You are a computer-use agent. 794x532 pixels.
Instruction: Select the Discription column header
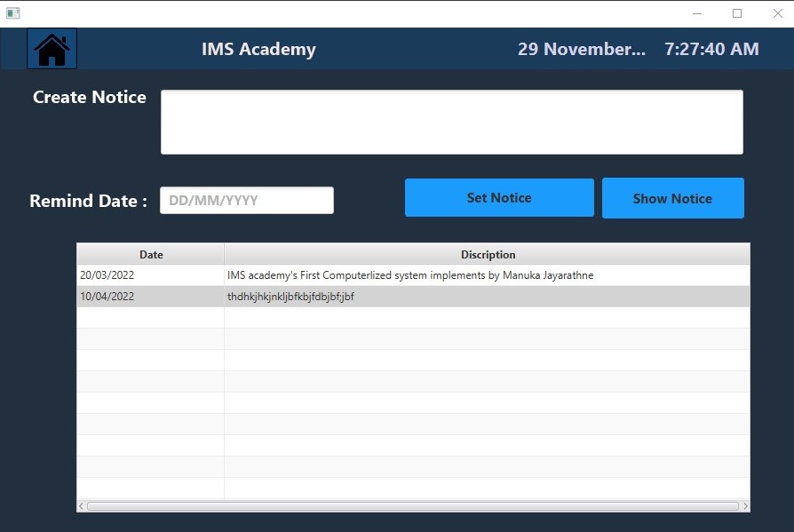click(488, 254)
